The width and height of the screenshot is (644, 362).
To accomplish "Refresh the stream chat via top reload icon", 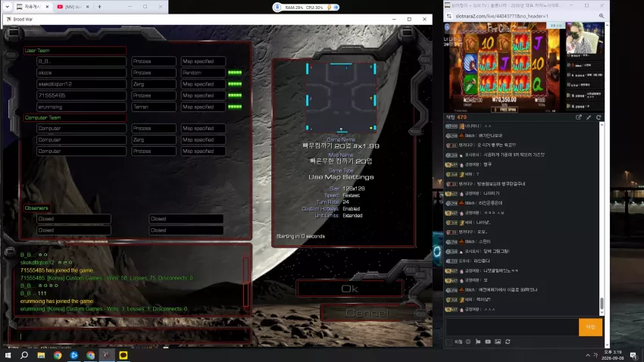I will coord(599,117).
